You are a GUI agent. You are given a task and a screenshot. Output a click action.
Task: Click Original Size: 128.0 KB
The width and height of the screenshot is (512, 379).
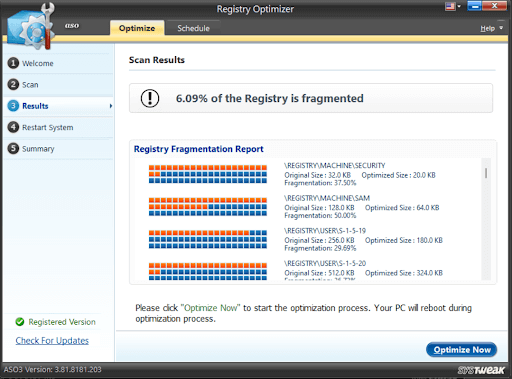319,208
